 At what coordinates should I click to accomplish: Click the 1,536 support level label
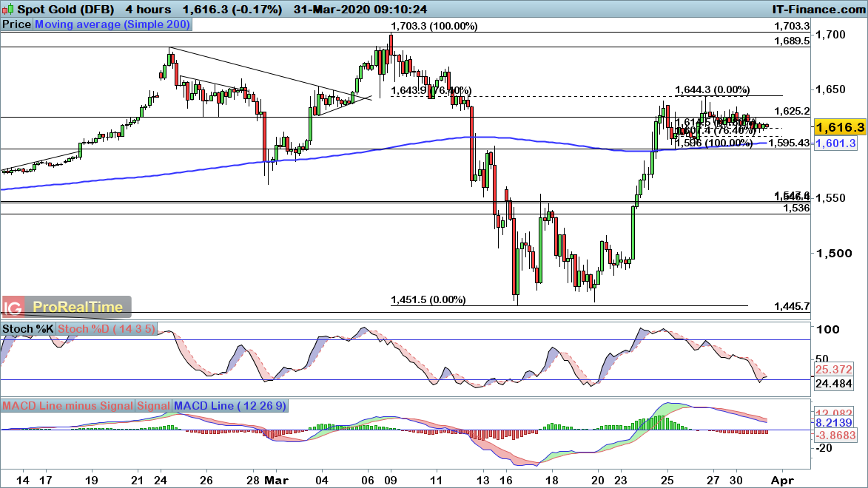(x=796, y=208)
